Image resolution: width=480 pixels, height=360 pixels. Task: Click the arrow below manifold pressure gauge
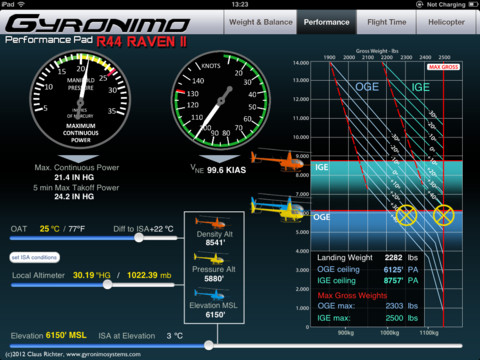[79, 158]
